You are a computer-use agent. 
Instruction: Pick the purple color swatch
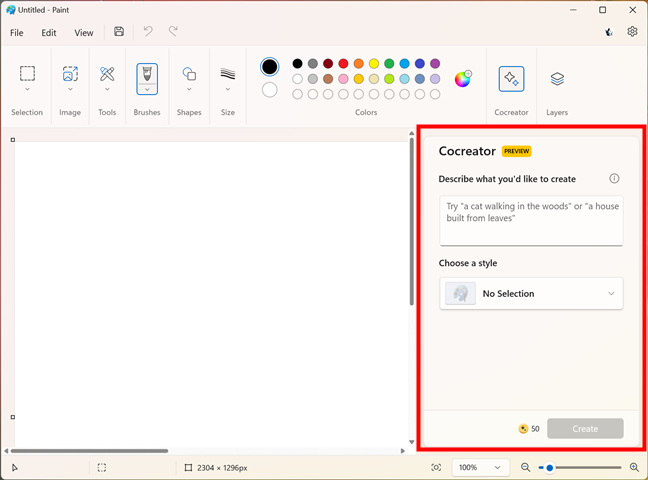(435, 64)
